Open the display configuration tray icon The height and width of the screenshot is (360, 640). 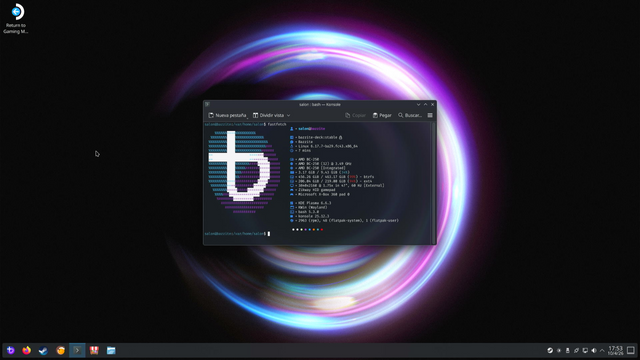[585, 350]
